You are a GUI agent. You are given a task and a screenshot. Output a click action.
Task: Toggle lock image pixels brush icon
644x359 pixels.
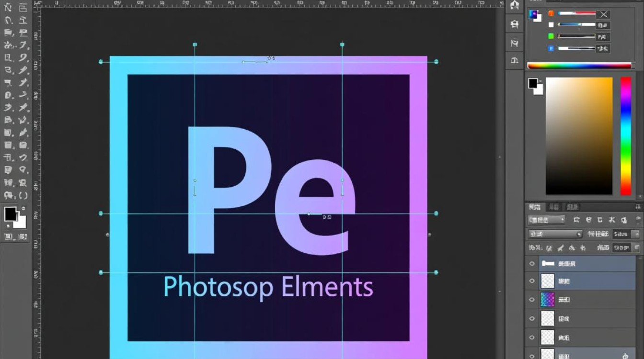(x=560, y=248)
